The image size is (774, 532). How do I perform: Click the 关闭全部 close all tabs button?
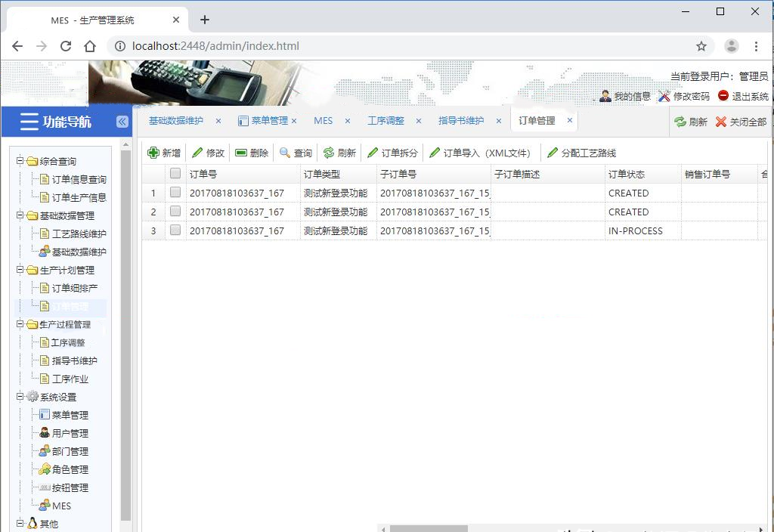pyautogui.click(x=741, y=122)
